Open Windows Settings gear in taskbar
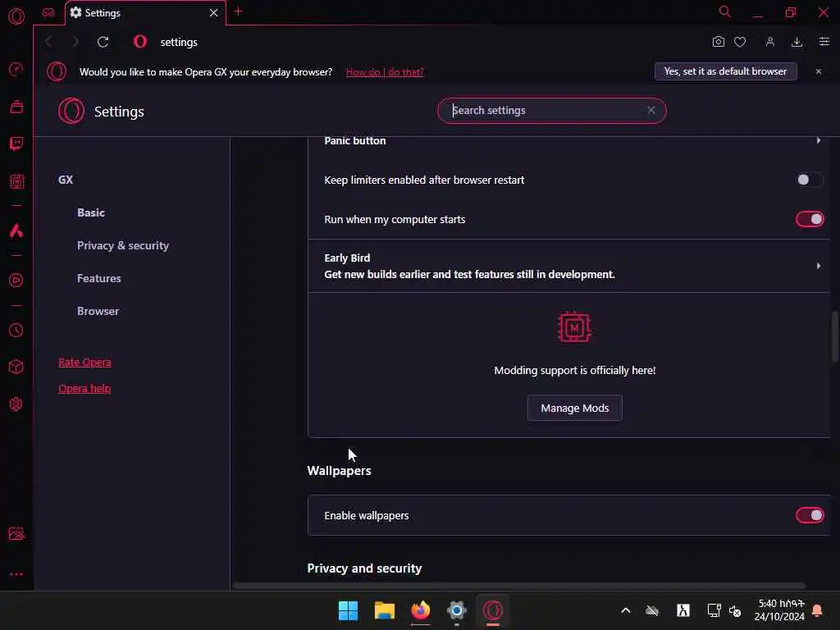 (456, 610)
